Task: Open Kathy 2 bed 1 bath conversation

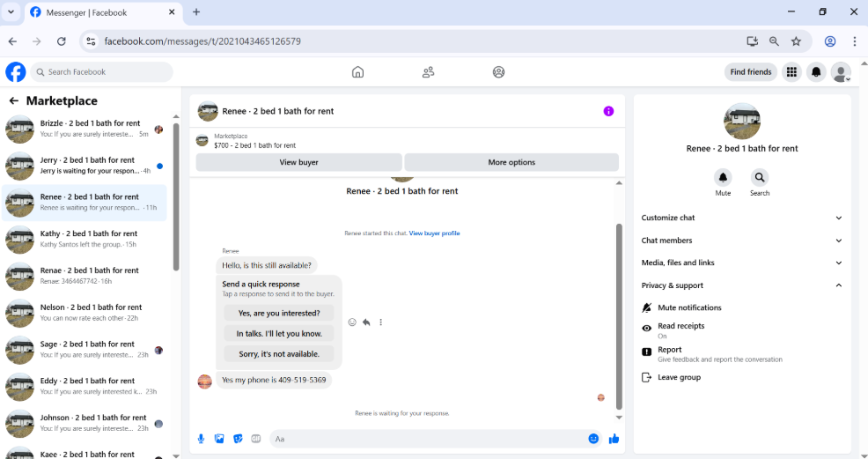Action: [85, 239]
